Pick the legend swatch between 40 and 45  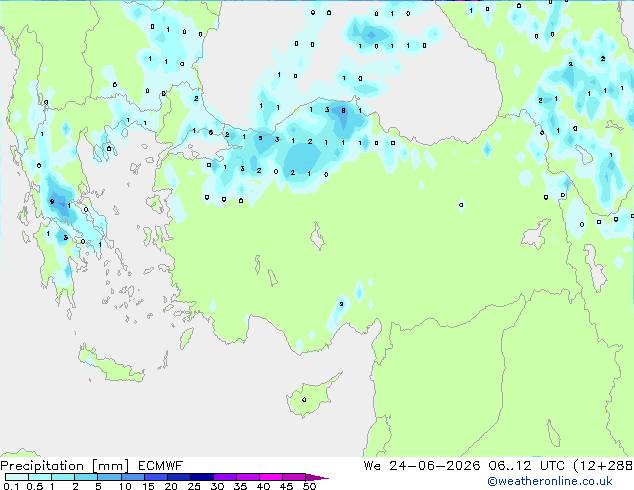pyautogui.click(x=271, y=477)
